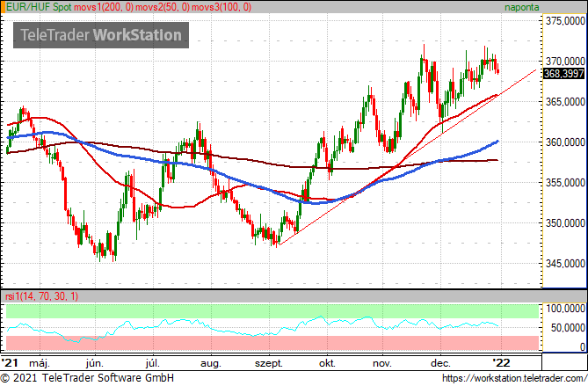Click the dec. month marker
This screenshot has width=588, height=386.
440,363
